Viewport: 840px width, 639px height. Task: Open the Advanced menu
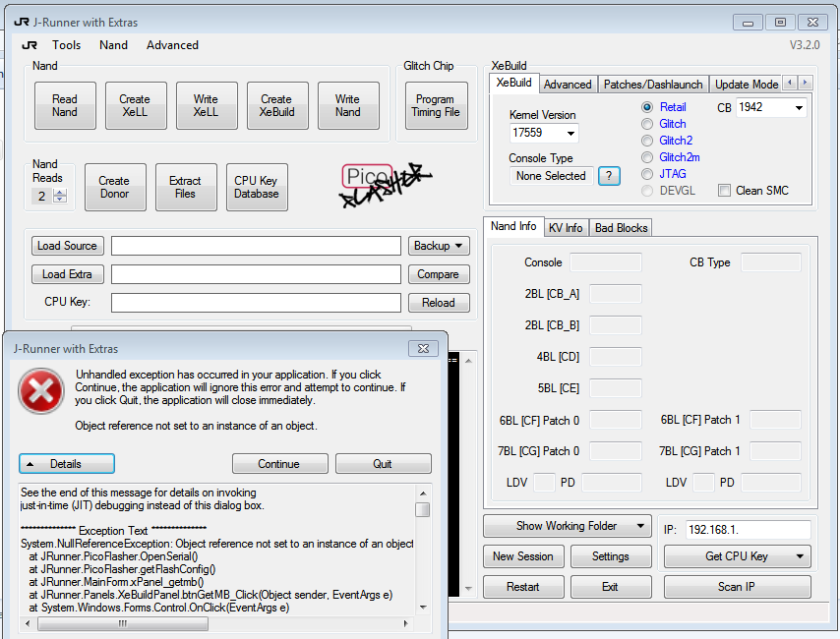(172, 45)
